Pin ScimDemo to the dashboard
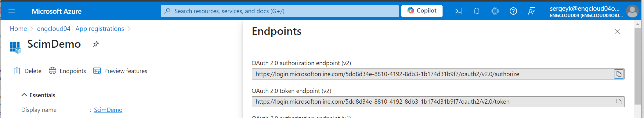The image size is (644, 118). coord(96,44)
